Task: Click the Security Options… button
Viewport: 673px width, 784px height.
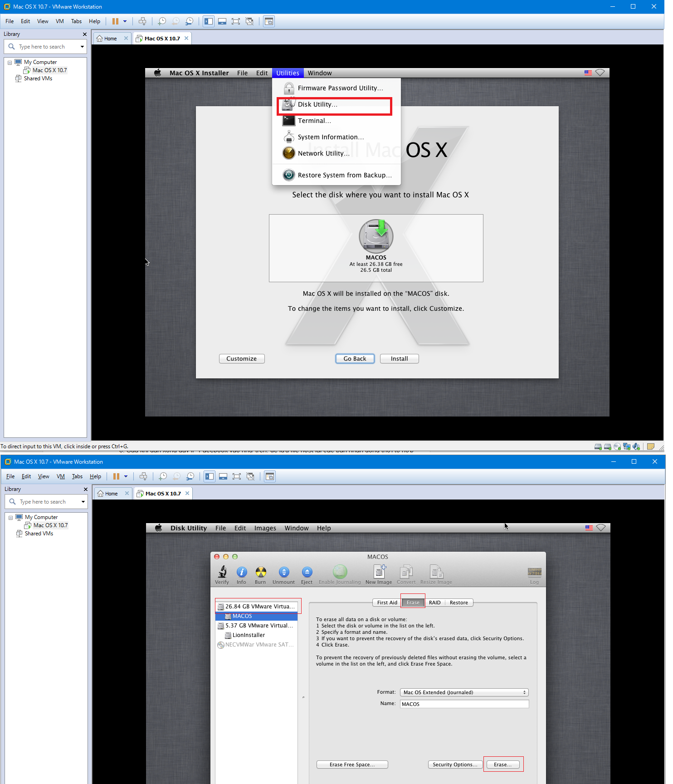Action: pos(455,764)
